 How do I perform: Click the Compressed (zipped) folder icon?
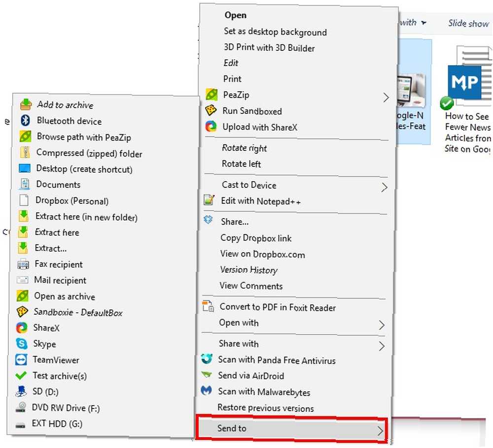point(25,152)
